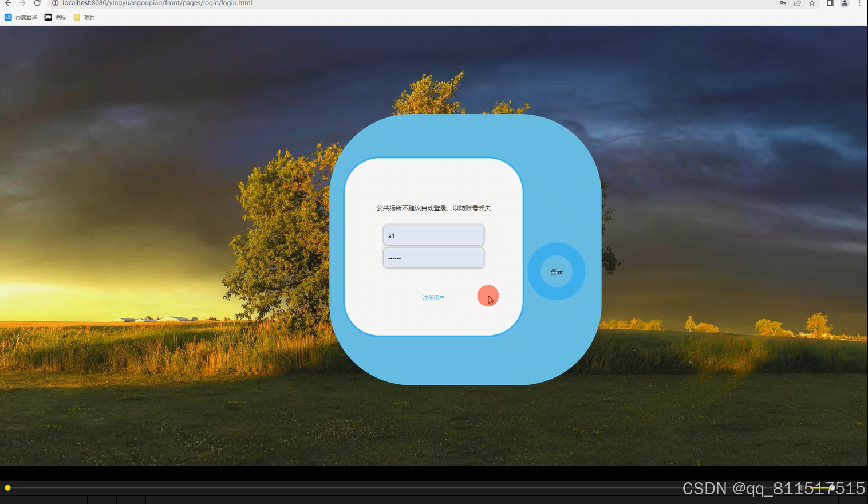This screenshot has height=504, width=868.
Task: Click the browser forward arrow
Action: [23, 3]
